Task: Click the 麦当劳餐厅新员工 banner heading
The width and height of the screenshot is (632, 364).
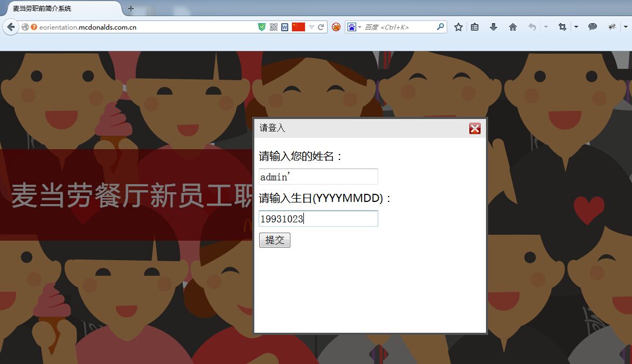Action: pyautogui.click(x=132, y=195)
